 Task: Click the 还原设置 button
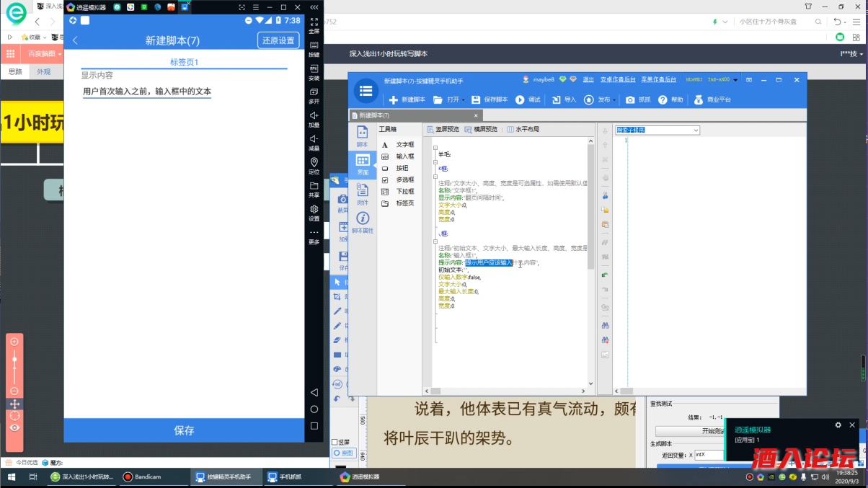tap(278, 40)
